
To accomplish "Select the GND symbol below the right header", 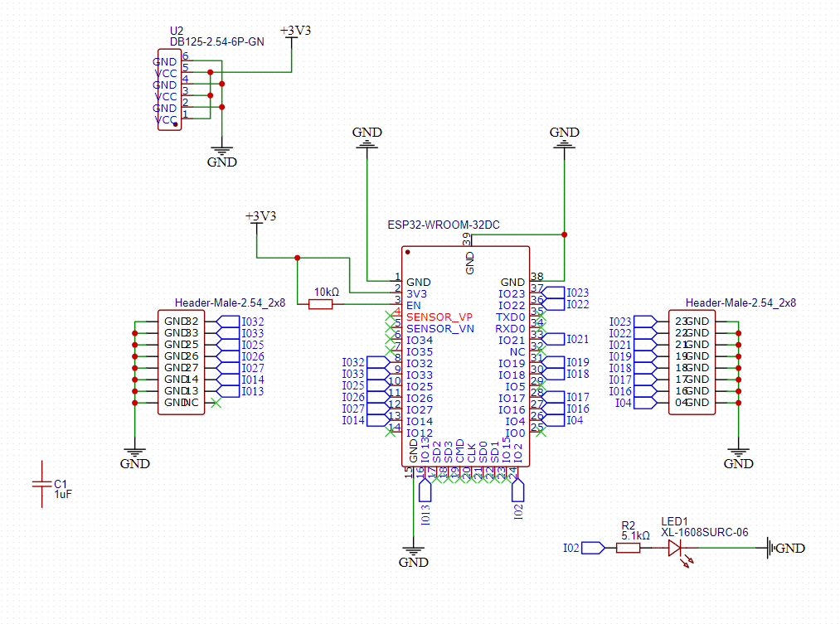I will point(738,458).
